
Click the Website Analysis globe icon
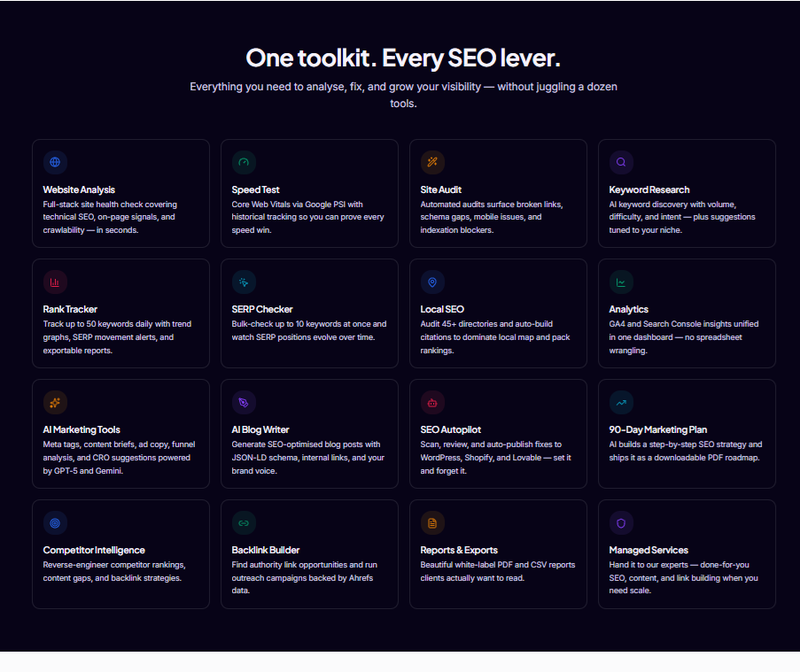click(55, 162)
